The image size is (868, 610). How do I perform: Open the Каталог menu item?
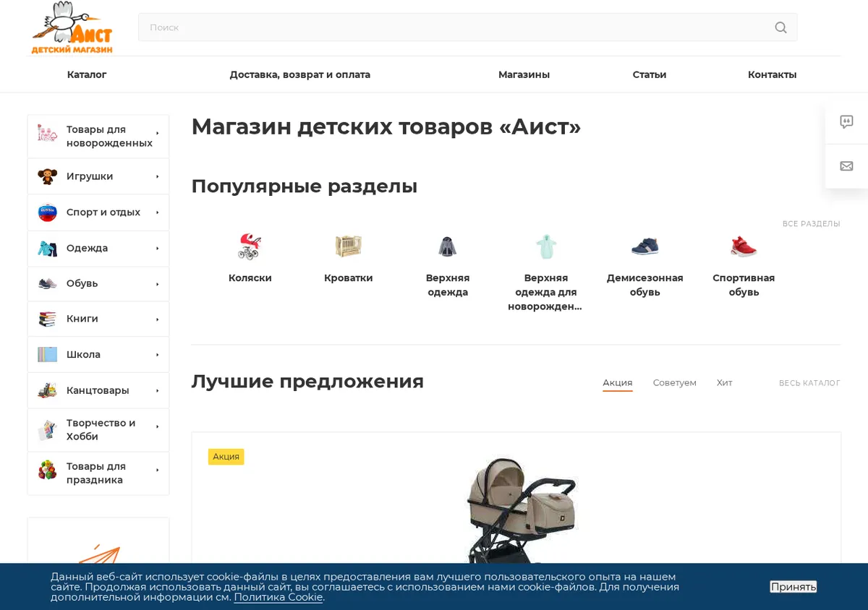point(87,74)
